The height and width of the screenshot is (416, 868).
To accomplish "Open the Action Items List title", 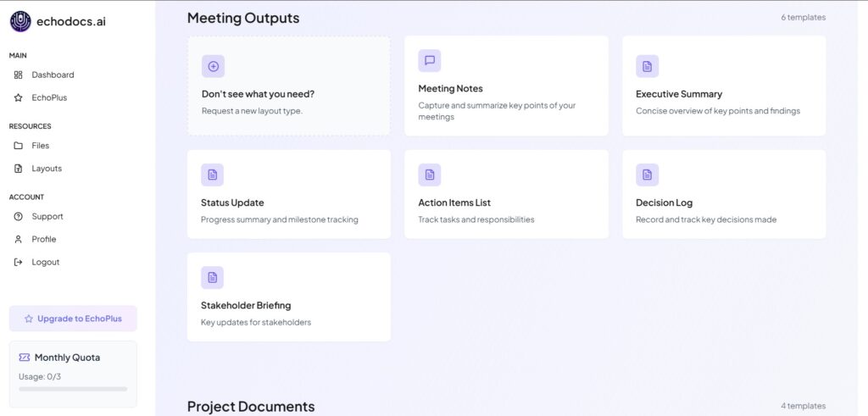I will click(454, 202).
